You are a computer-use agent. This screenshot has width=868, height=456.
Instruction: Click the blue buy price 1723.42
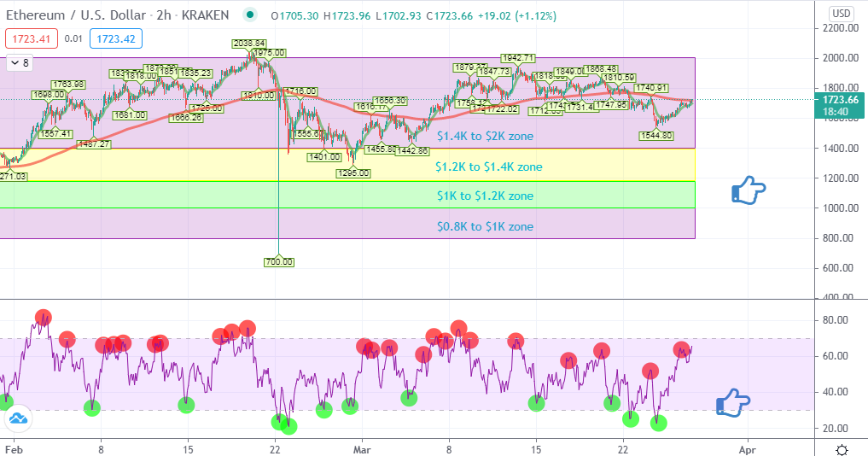click(x=116, y=38)
